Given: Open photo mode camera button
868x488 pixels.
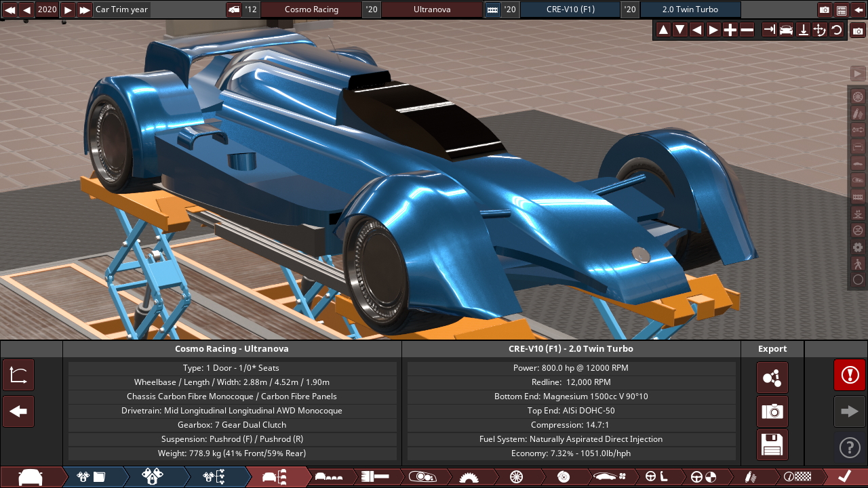Looking at the screenshot, I should coord(858,30).
